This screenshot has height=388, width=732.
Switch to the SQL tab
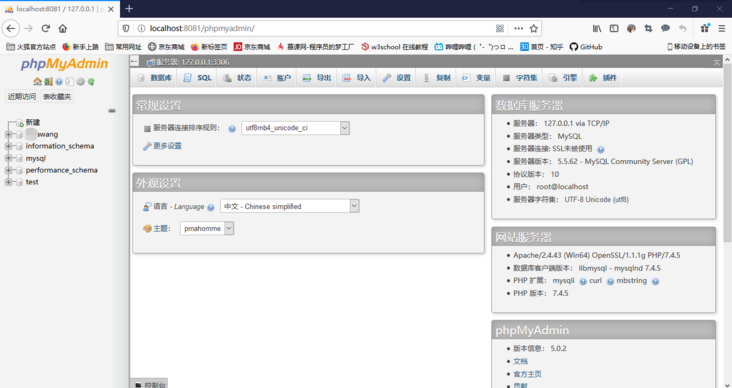pos(197,78)
